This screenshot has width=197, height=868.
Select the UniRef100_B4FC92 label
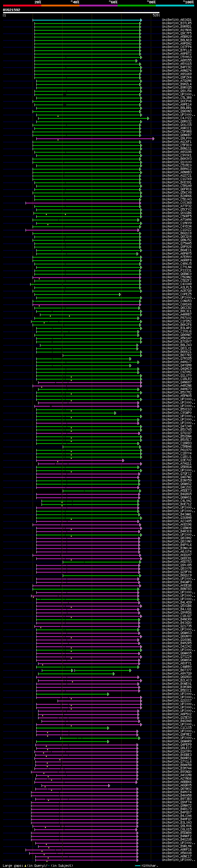pos(177,67)
